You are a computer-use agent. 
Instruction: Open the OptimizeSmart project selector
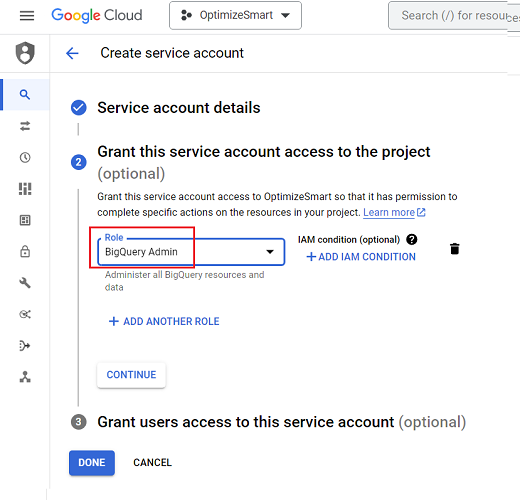click(x=235, y=15)
